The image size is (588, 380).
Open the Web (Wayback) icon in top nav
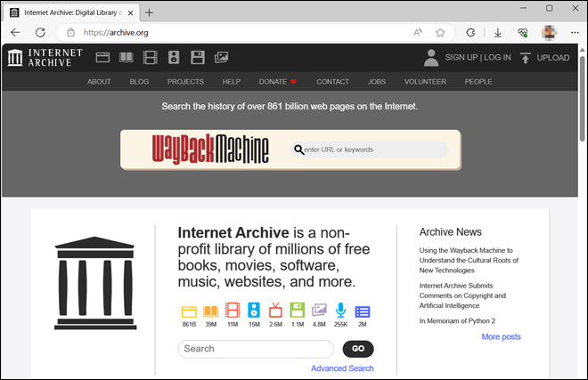tap(102, 57)
